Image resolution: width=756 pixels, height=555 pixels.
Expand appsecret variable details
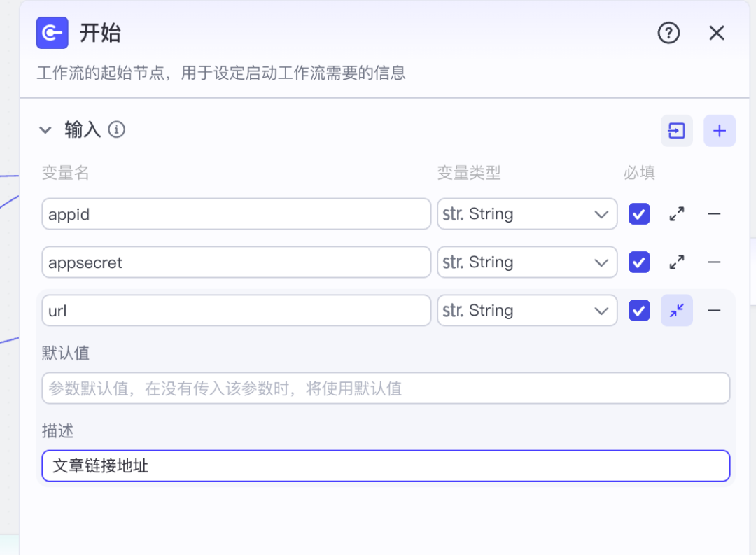tap(676, 262)
